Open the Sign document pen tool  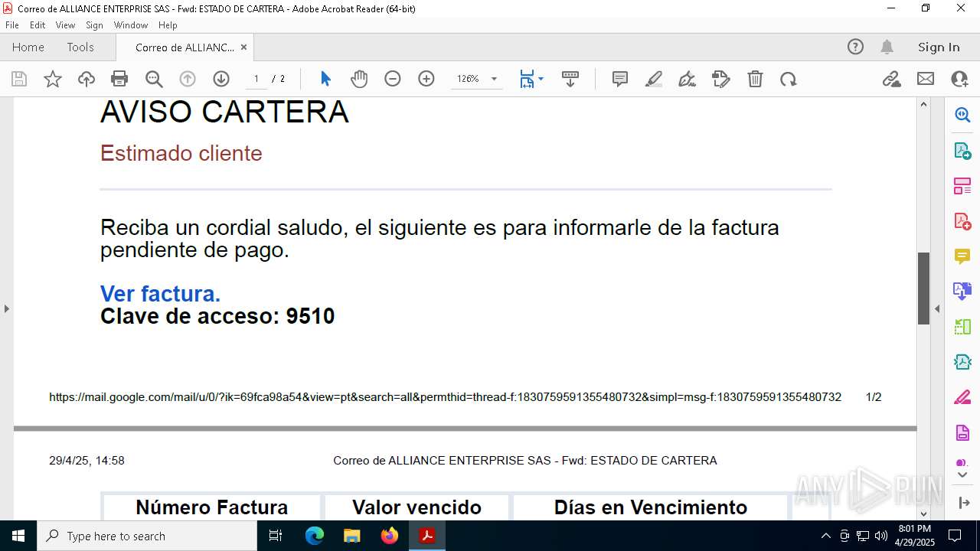point(688,79)
